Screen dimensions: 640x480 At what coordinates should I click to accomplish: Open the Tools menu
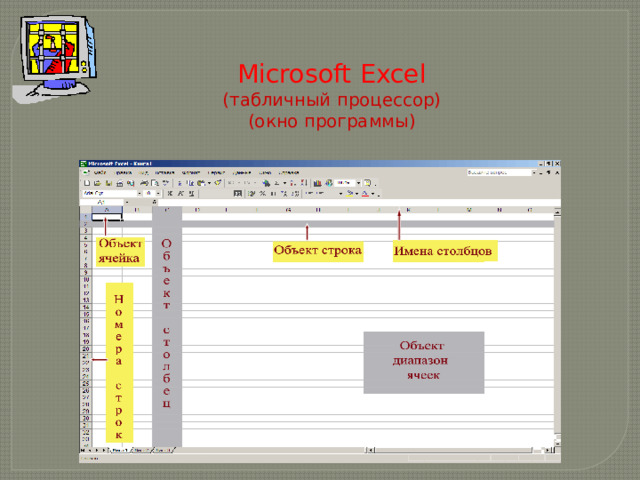click(216, 173)
